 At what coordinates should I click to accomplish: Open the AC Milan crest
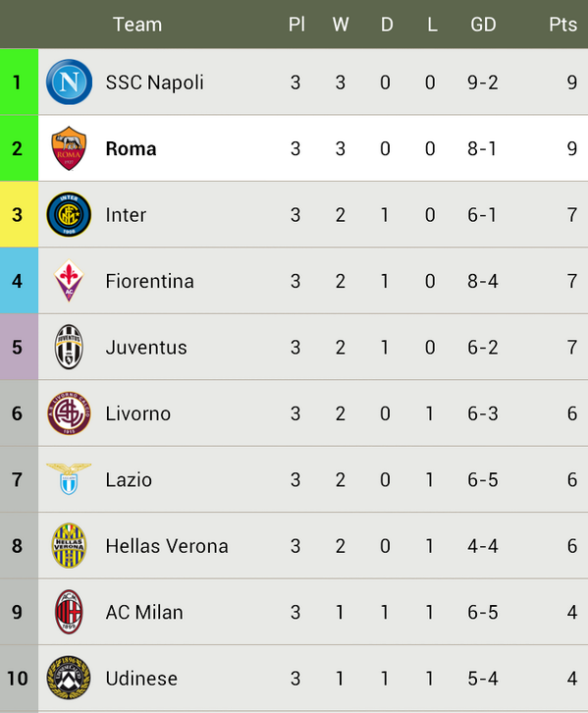pyautogui.click(x=69, y=612)
